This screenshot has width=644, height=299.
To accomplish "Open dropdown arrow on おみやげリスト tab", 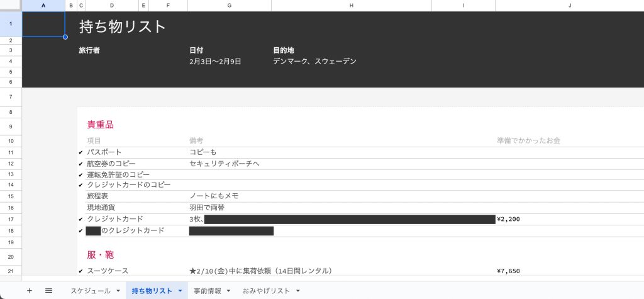I will pyautogui.click(x=297, y=291).
